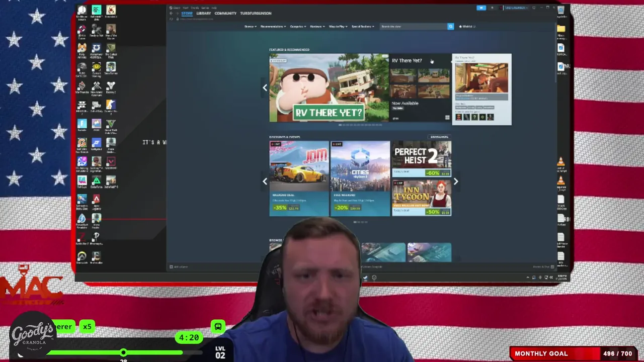Open New World Aeternum desktop icon
This screenshot has width=644, height=362.
pyautogui.click(x=96, y=88)
